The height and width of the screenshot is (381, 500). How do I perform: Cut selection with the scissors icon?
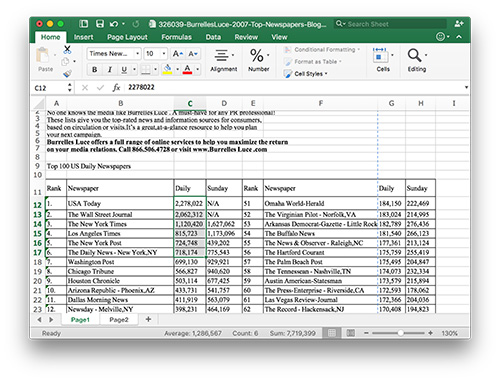click(67, 50)
